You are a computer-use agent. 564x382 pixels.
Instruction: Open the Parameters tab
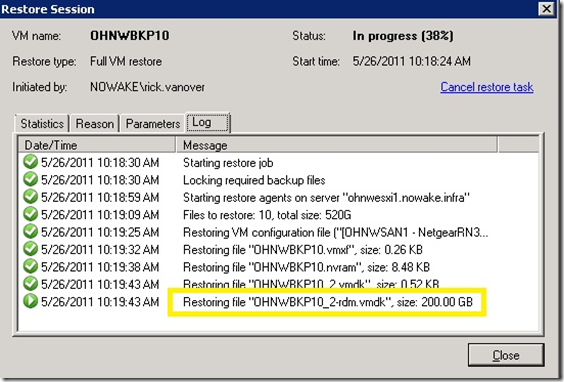pyautogui.click(x=153, y=124)
